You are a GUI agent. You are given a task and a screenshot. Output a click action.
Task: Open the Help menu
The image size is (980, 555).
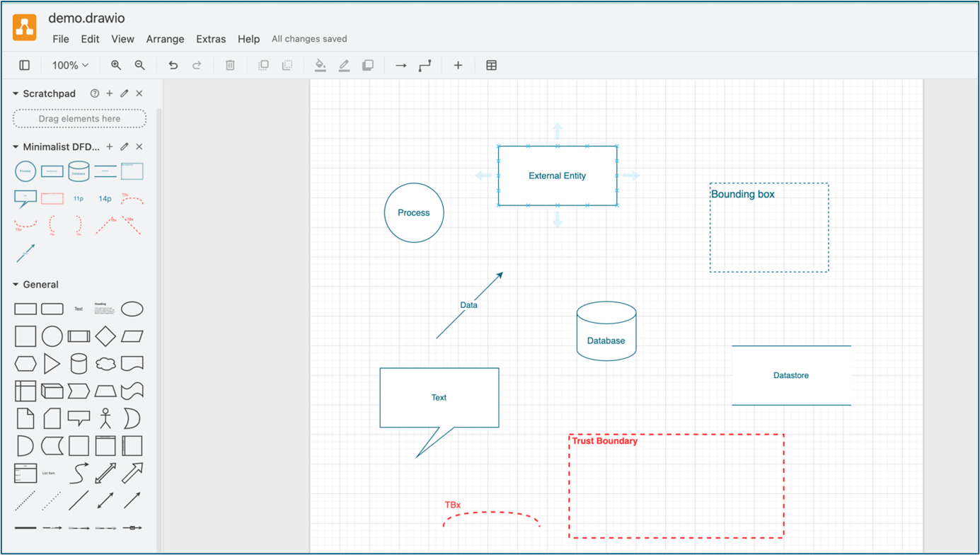pyautogui.click(x=248, y=39)
